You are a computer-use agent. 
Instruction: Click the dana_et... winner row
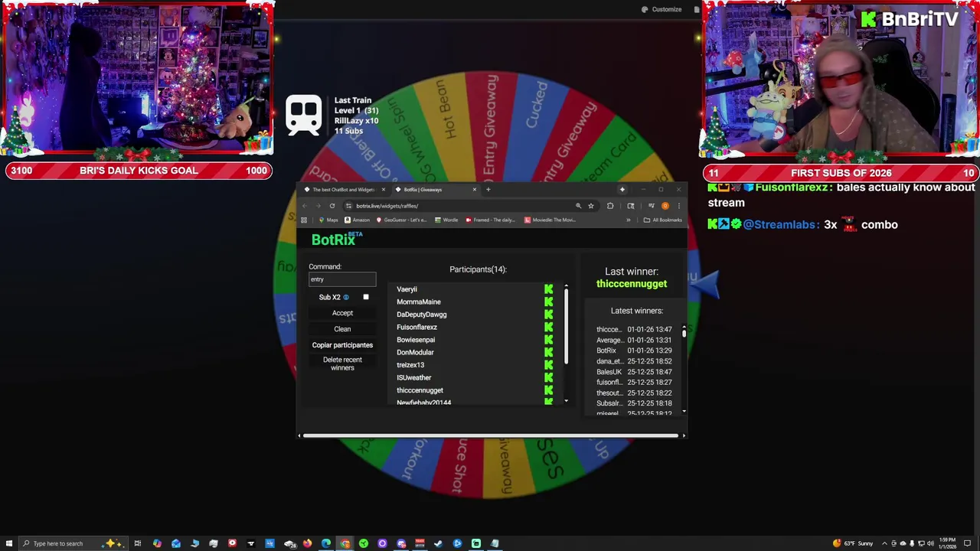[x=634, y=361]
